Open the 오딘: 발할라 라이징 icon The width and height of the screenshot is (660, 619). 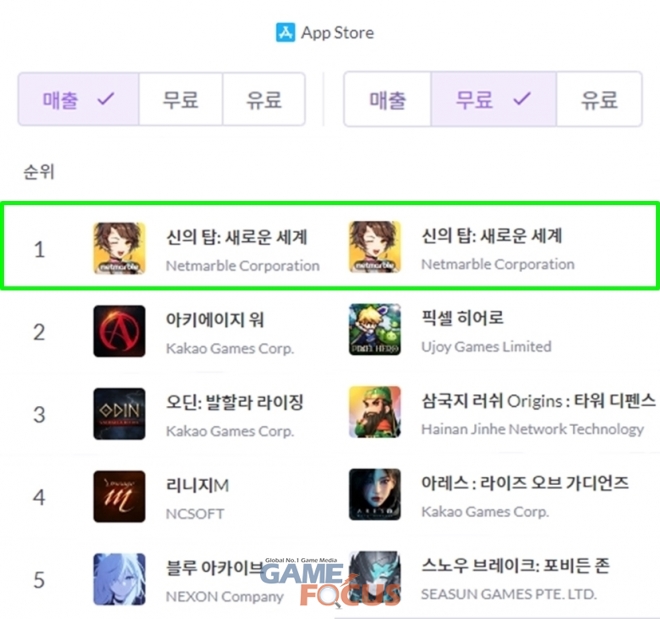pos(120,414)
